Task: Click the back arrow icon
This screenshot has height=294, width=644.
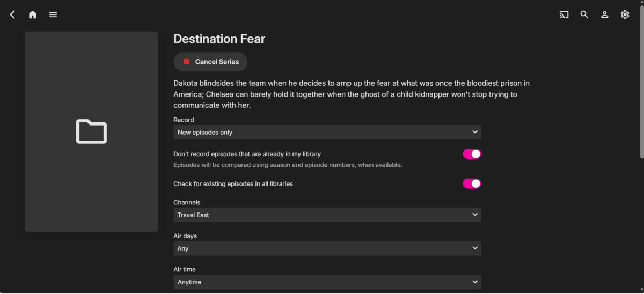Action: point(12,14)
